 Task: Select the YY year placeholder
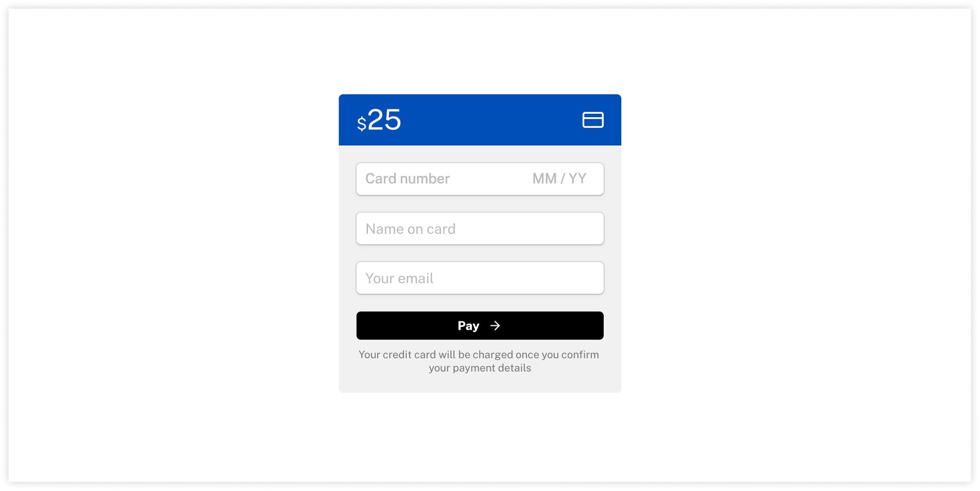[577, 178]
